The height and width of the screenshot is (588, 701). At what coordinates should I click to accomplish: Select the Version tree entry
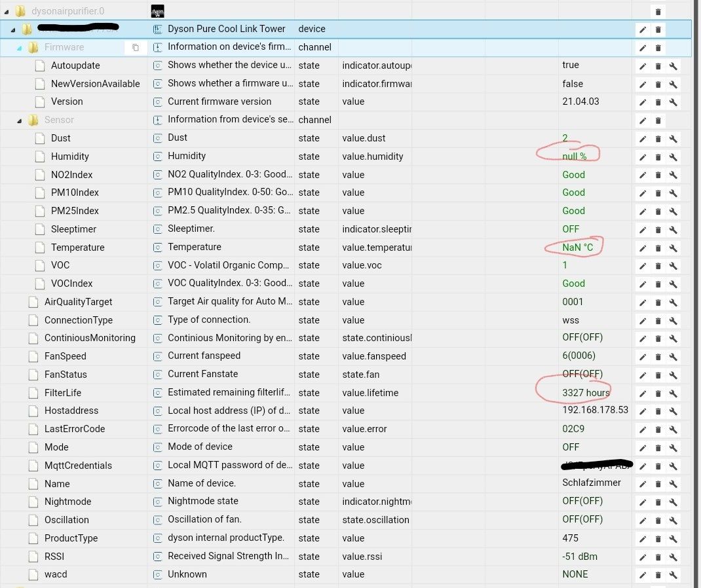67,102
